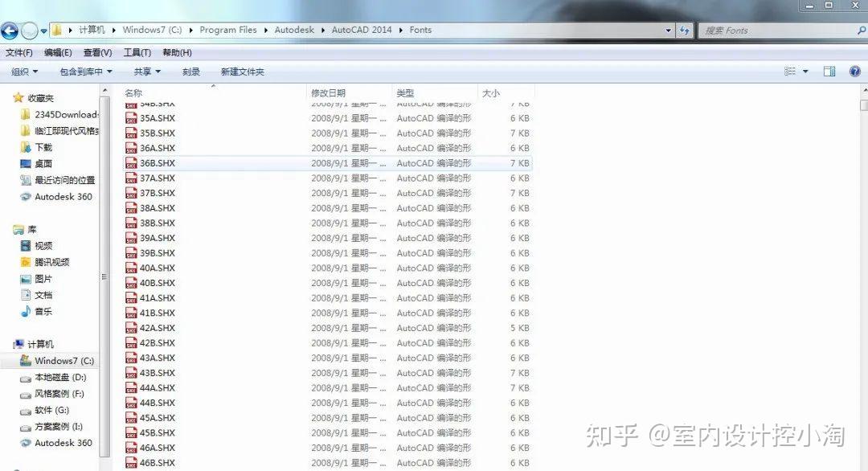Open 桌面 in the navigation pane
The width and height of the screenshot is (868, 471).
[36, 164]
